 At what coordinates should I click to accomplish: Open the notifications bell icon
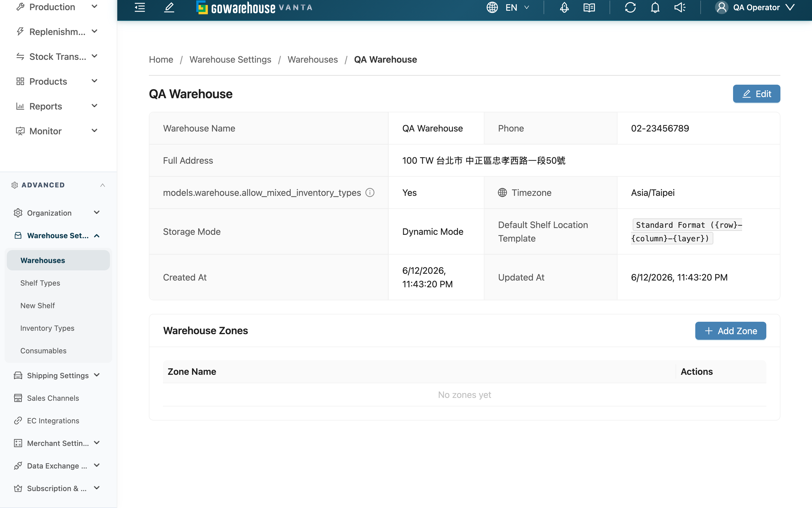coord(655,7)
